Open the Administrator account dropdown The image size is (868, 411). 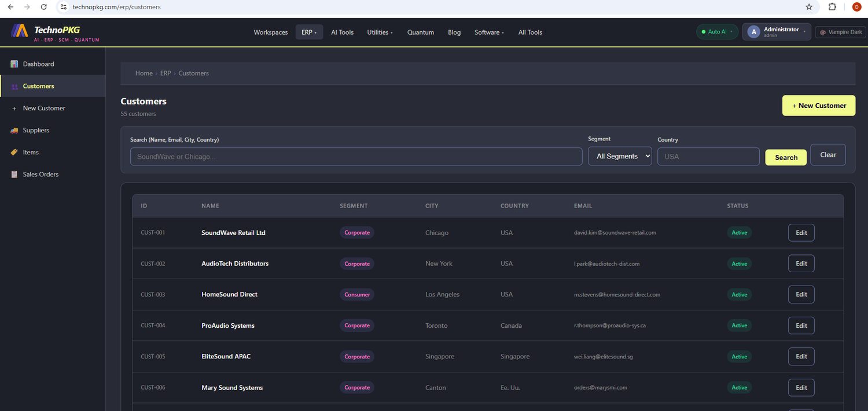point(777,32)
